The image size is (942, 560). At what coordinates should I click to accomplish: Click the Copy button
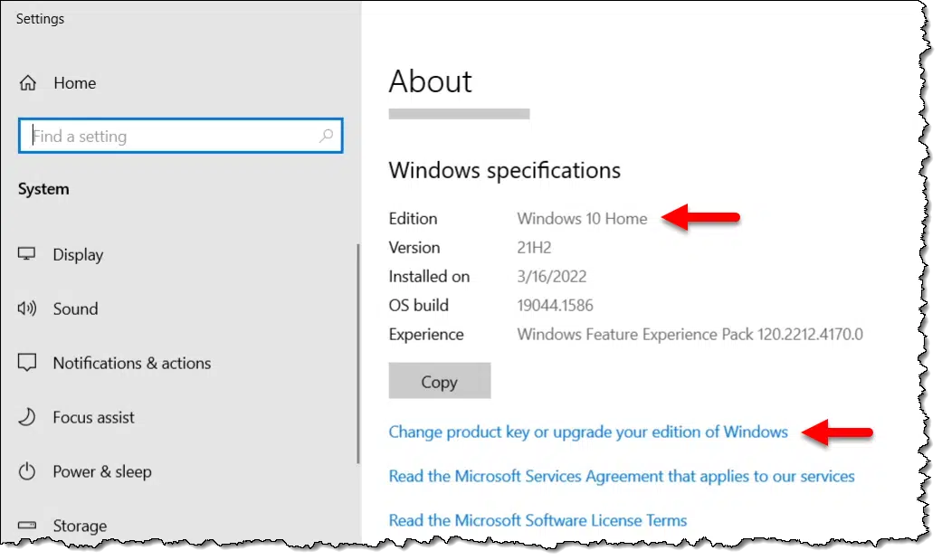pyautogui.click(x=439, y=381)
